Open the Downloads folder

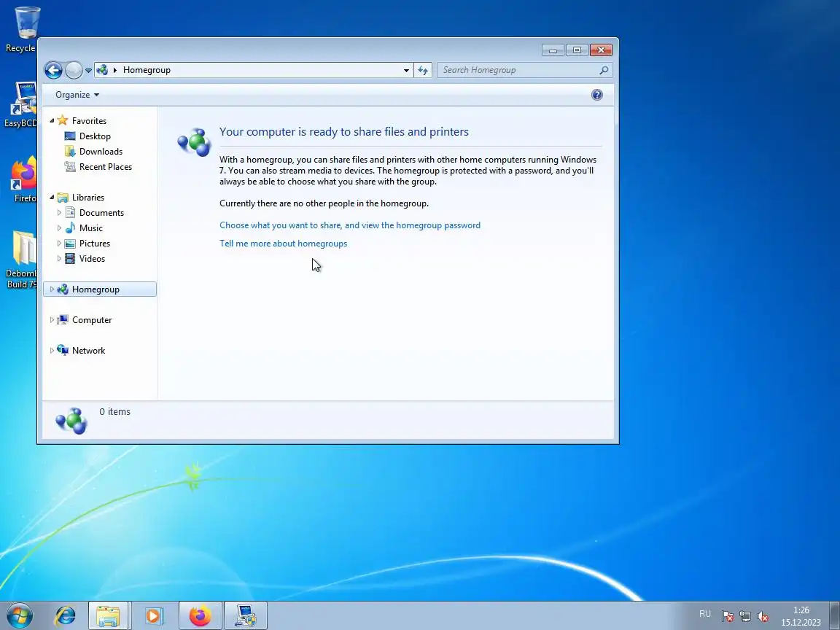coord(101,152)
